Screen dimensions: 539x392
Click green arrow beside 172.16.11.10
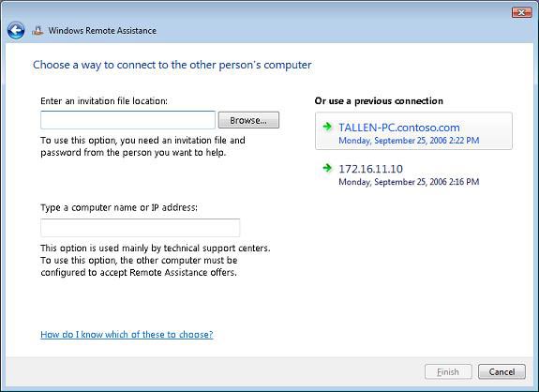click(327, 168)
